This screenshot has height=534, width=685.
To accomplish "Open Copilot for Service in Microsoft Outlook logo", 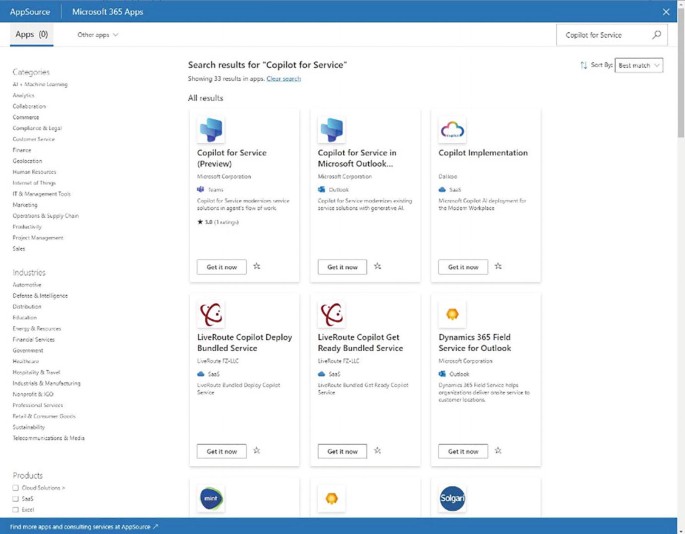I will pyautogui.click(x=332, y=130).
